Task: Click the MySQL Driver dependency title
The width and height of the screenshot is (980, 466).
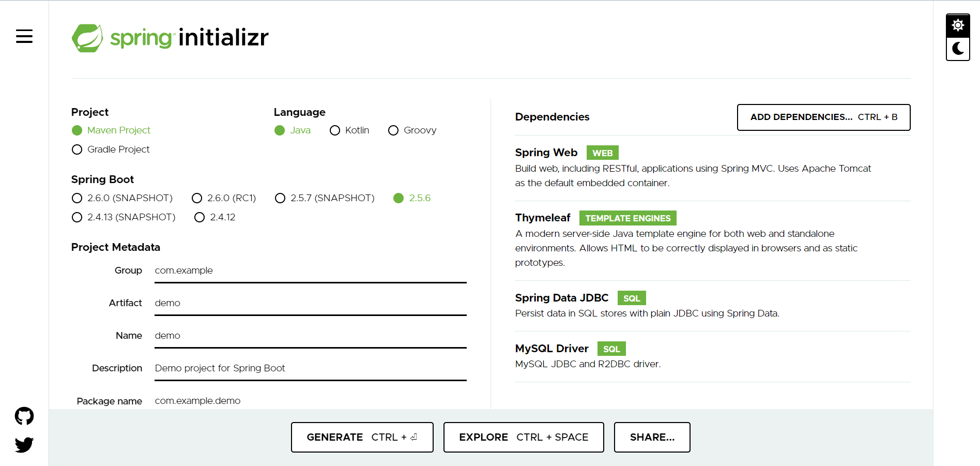Action: (552, 349)
